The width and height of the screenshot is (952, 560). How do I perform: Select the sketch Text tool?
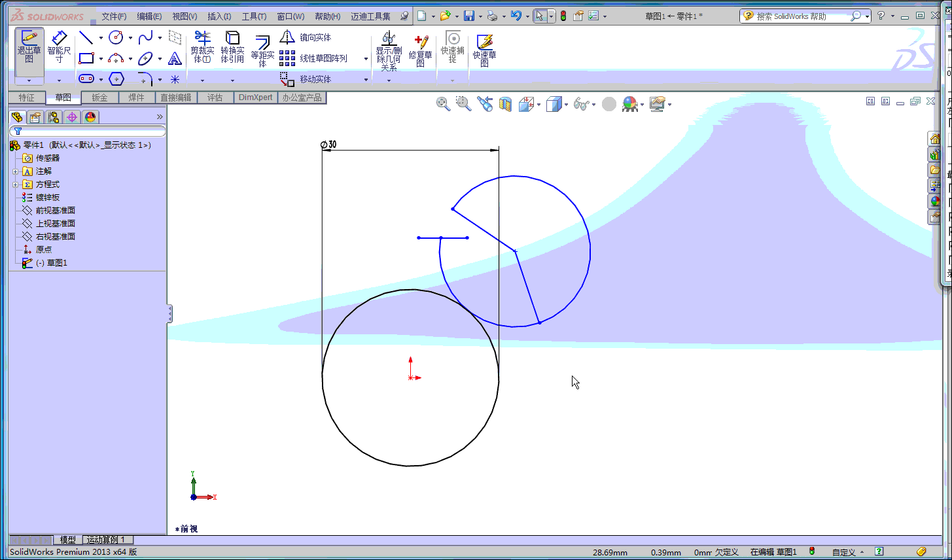pos(175,59)
